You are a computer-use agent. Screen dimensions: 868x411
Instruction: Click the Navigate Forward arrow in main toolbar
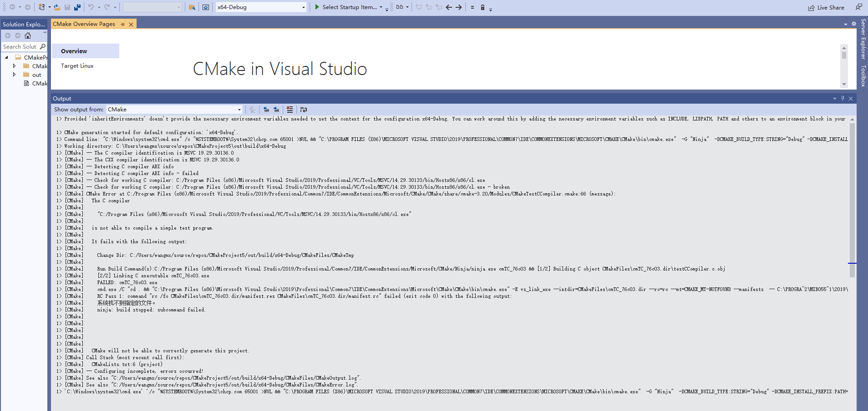pyautogui.click(x=28, y=7)
